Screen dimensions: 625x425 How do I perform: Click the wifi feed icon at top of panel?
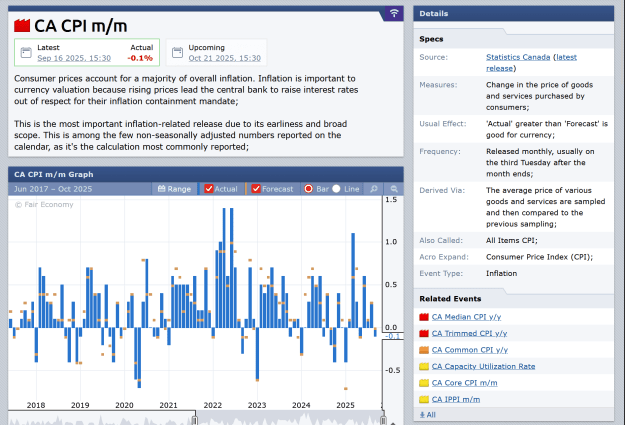394,13
